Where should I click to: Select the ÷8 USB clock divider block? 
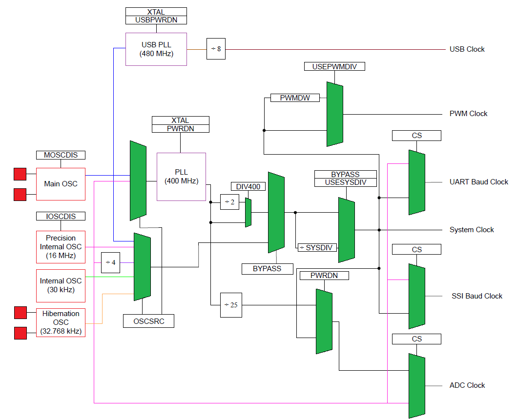tap(215, 49)
